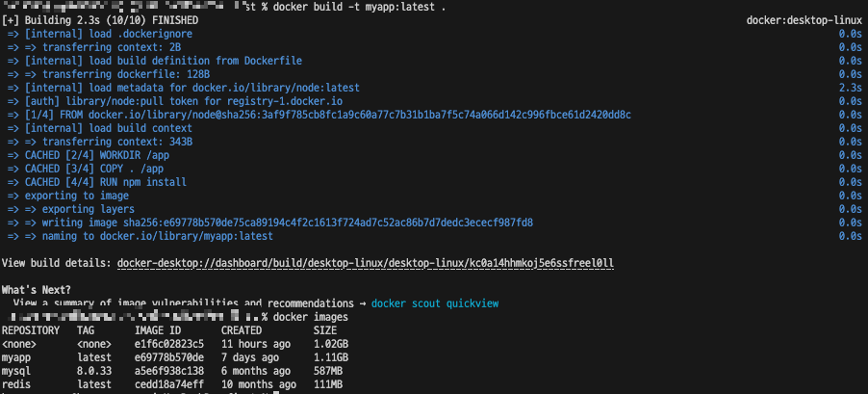This screenshot has width=868, height=394.
Task: Click the '11 hours ago' created value
Action: (256, 344)
